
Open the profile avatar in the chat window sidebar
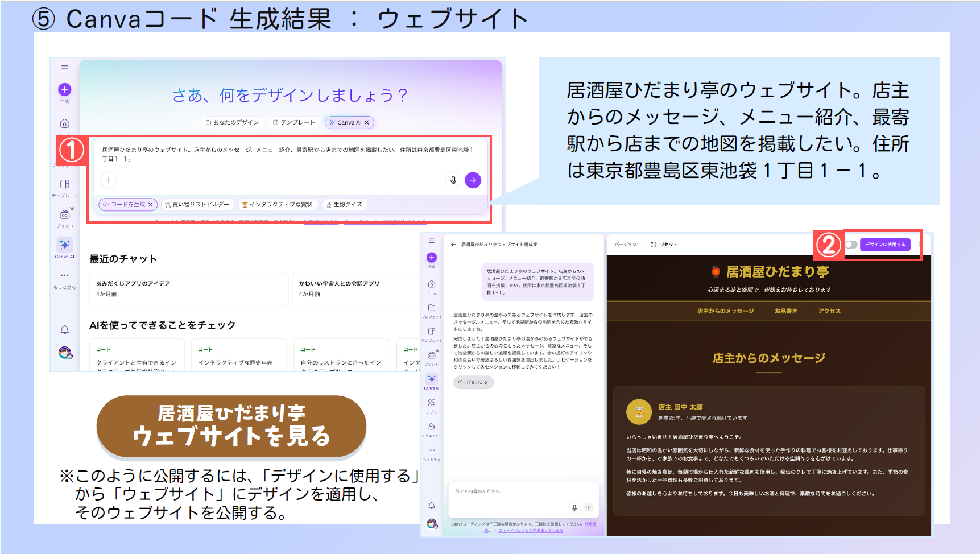432,523
